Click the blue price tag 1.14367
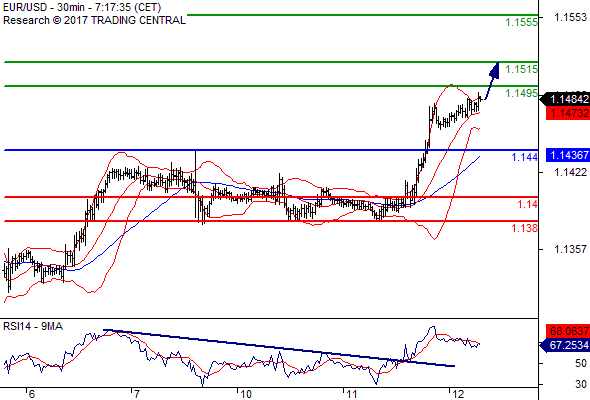 568,155
